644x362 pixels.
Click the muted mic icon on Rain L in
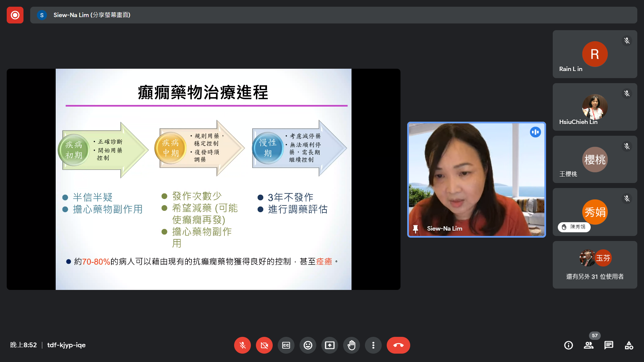point(627,41)
